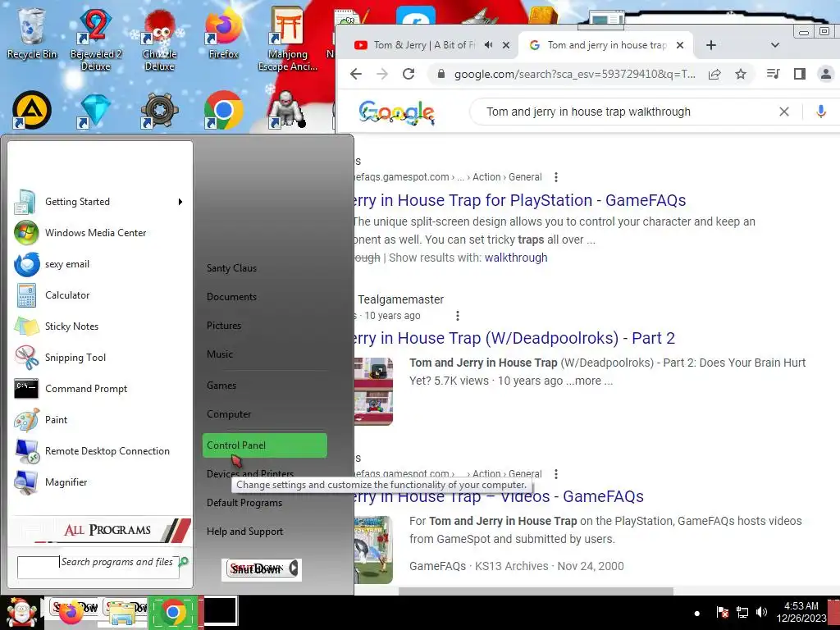Launch Windows Media Center
The height and width of the screenshot is (630, 840).
pyautogui.click(x=99, y=233)
